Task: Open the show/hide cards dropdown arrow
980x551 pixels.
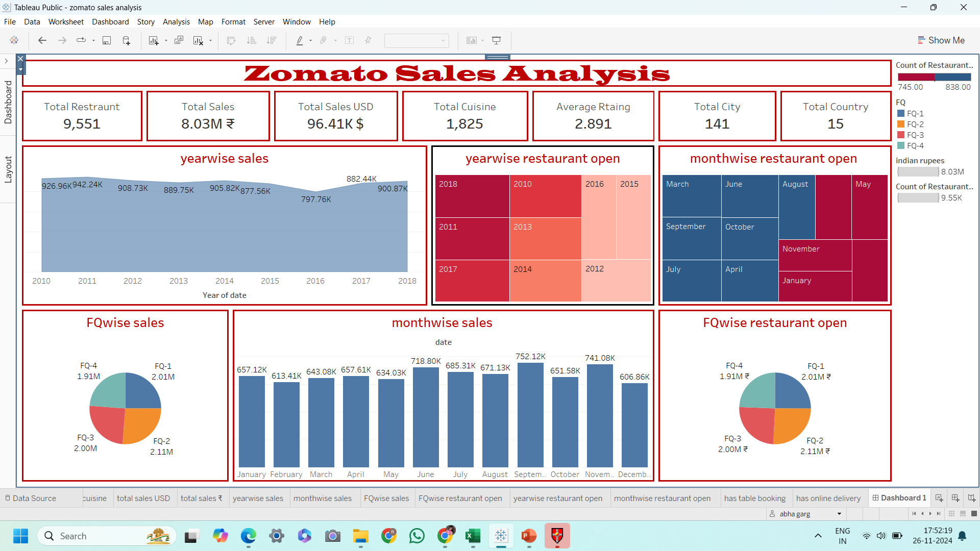Action: [x=482, y=40]
